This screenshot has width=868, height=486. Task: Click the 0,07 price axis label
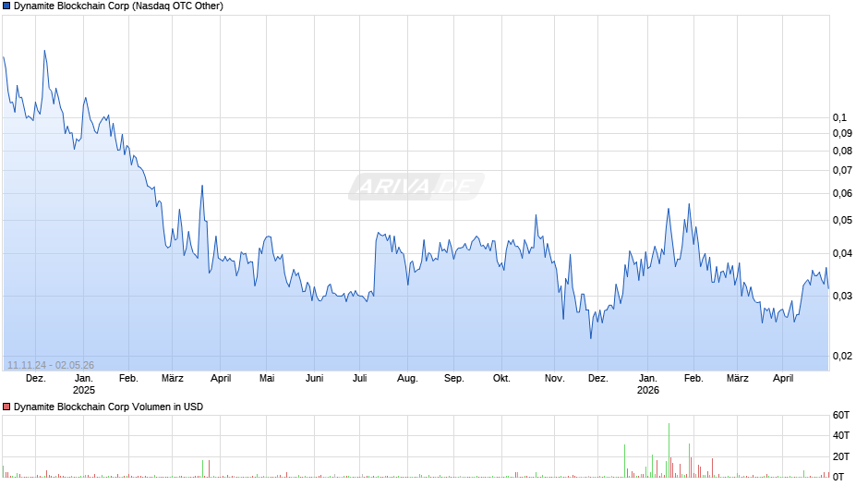point(842,171)
